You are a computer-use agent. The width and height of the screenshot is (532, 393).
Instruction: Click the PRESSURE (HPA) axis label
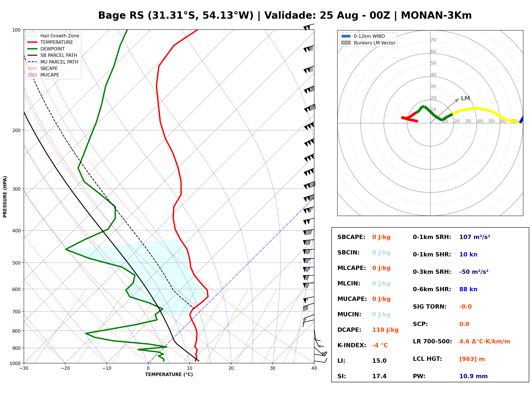point(5,197)
